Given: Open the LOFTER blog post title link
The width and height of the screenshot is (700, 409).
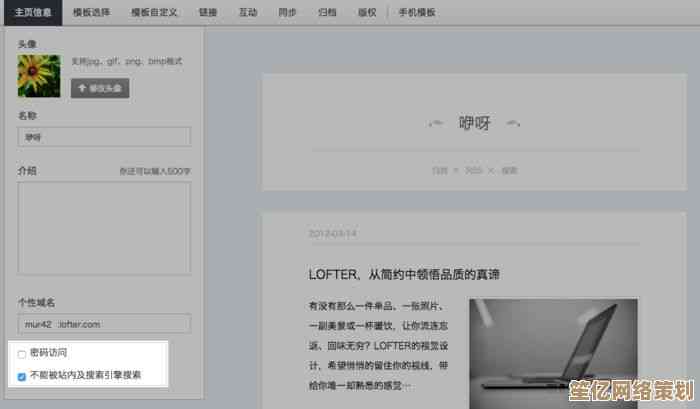Looking at the screenshot, I should click(x=404, y=274).
